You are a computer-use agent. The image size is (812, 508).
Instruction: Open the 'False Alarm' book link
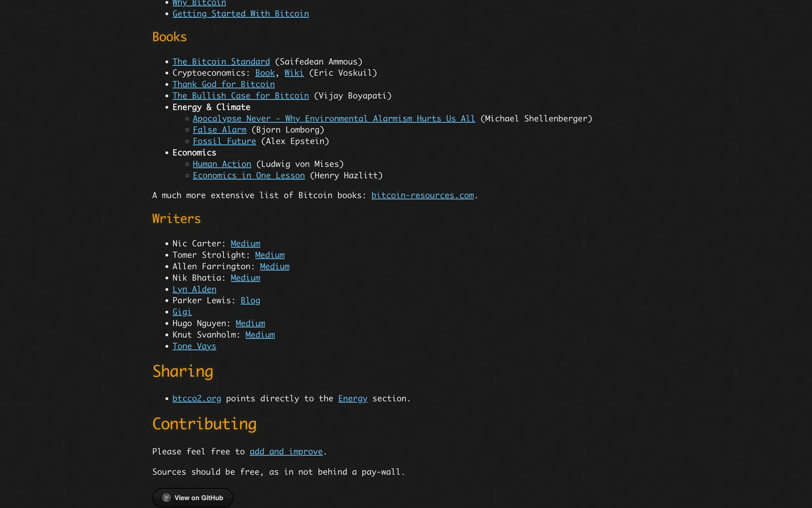[x=220, y=130]
